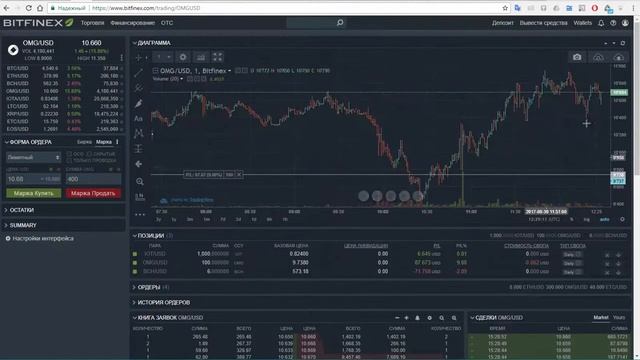Click order book bell alert icon

point(417,318)
